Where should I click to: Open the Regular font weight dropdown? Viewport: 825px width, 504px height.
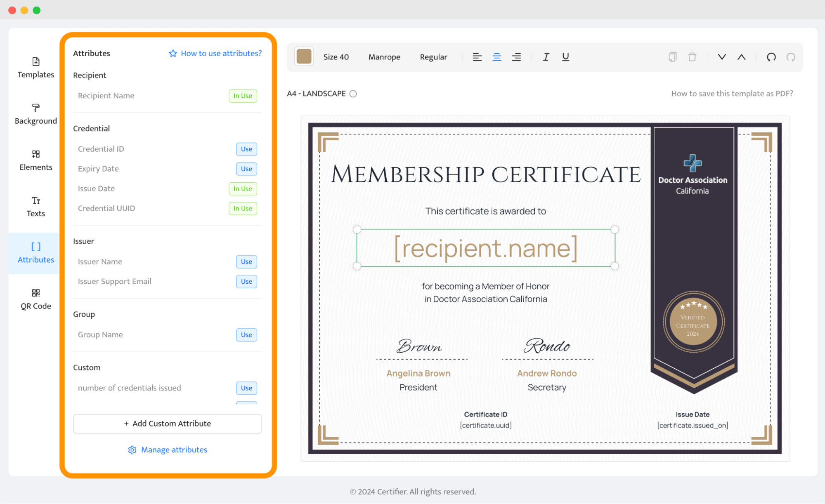[433, 57]
